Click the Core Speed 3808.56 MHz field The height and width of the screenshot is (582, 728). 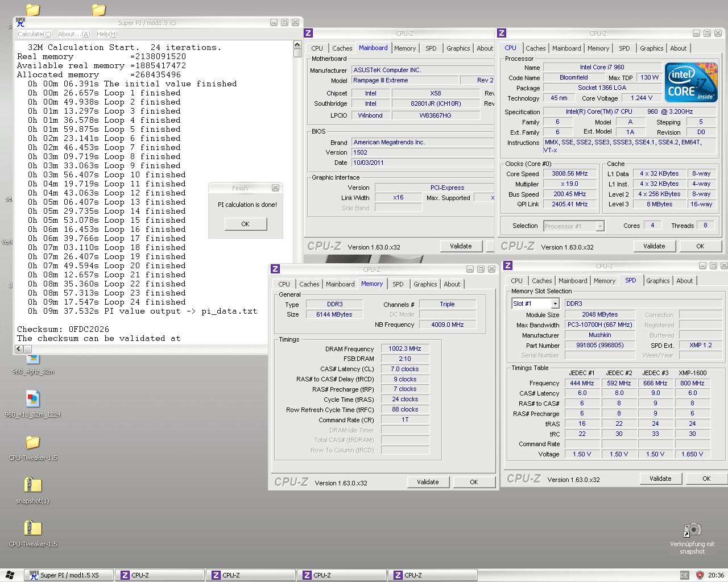[x=570, y=174]
